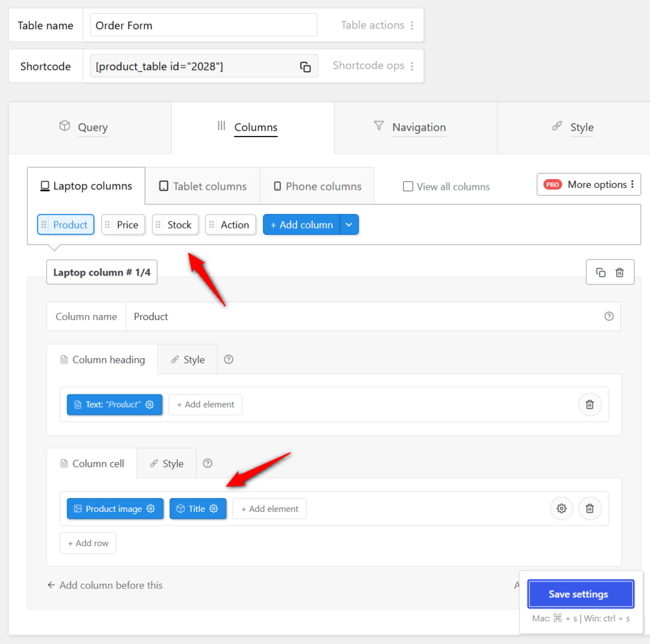Screen dimensions: 650x644
Task: Select the Price column chip
Action: point(123,225)
